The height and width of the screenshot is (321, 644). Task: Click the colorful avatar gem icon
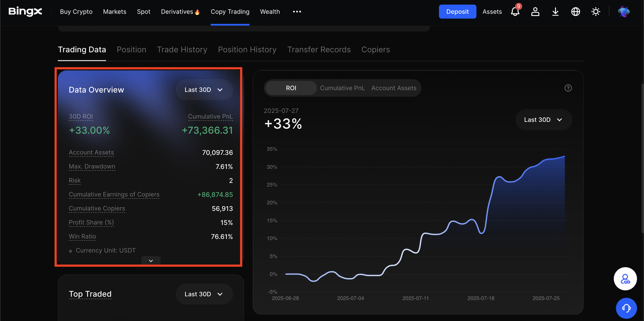[x=624, y=12]
